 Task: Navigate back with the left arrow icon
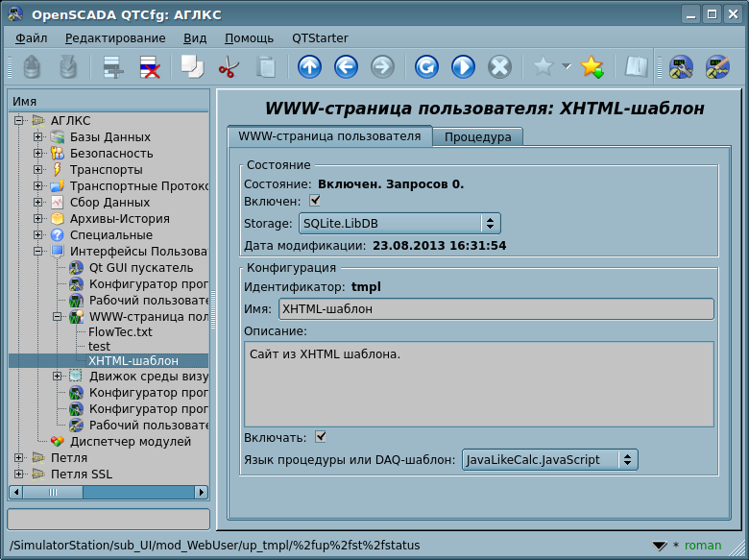click(346, 67)
